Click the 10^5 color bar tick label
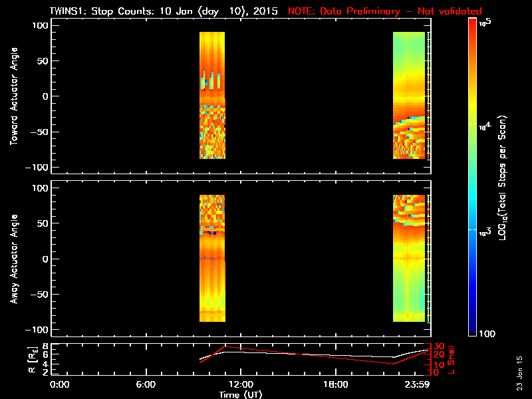532x399 pixels. 485,23
